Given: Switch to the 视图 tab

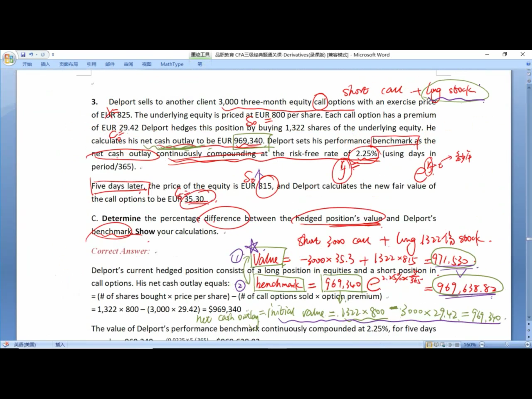Looking at the screenshot, I should (x=147, y=64).
